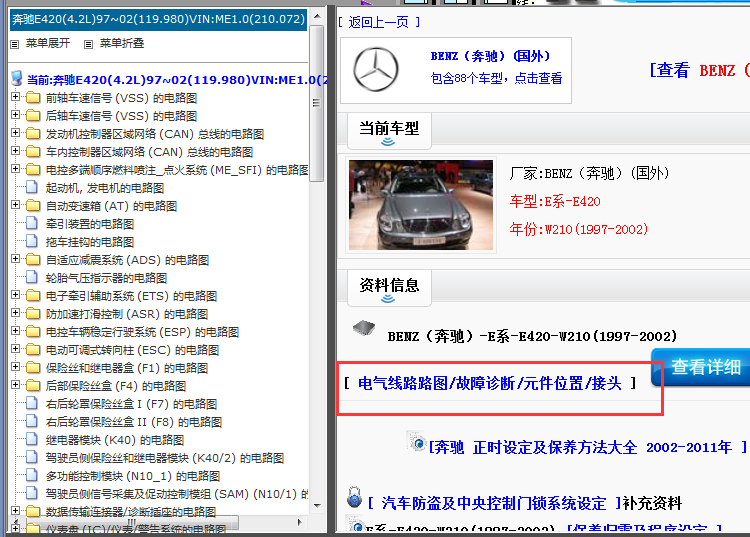Click the gray device icon beside BENZ E系-E420
Viewport: 750px width, 537px height.
(x=364, y=328)
